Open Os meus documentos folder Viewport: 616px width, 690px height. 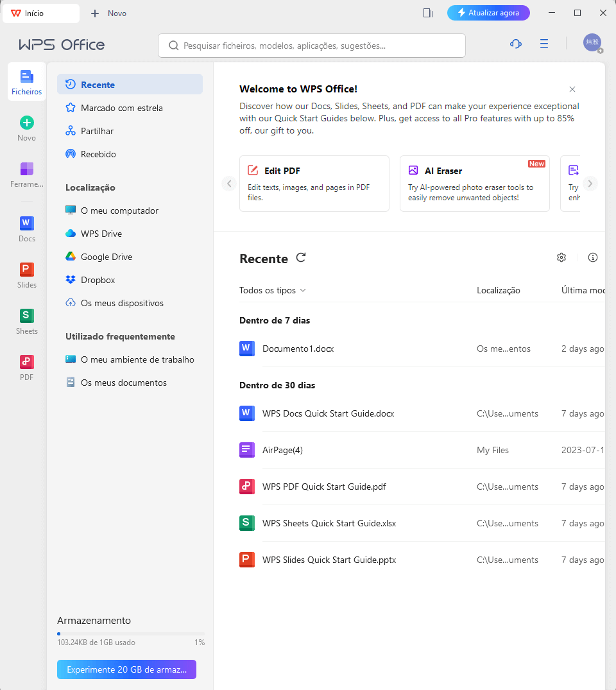pos(130,383)
